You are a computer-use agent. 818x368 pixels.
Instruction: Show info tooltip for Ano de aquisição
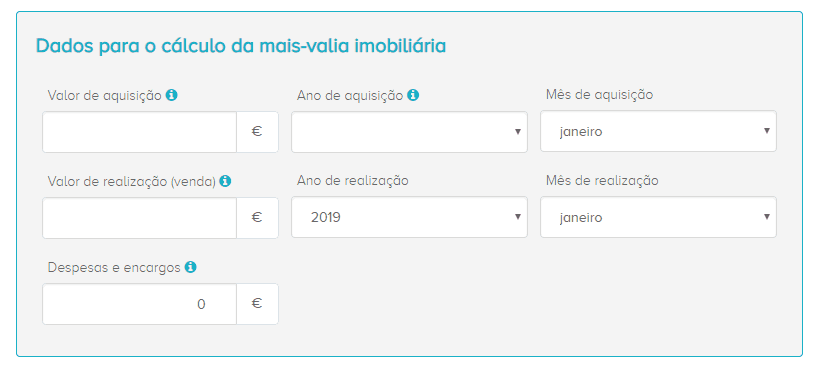[413, 96]
